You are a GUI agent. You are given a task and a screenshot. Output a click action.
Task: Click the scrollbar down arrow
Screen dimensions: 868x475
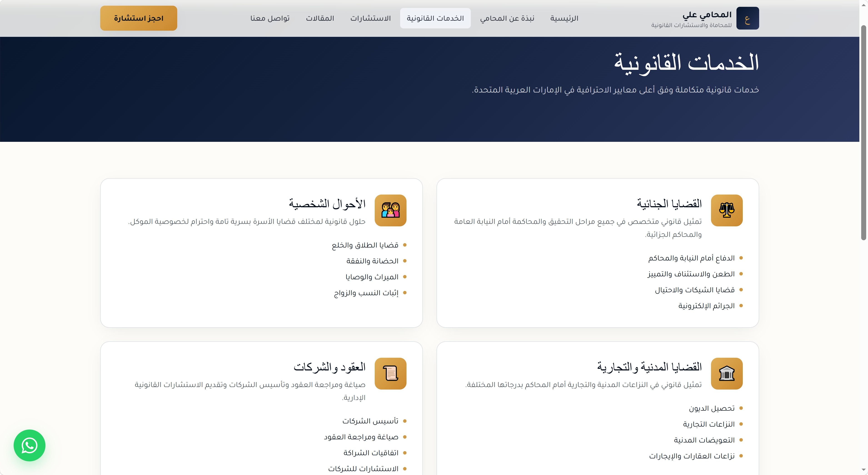pos(864,470)
